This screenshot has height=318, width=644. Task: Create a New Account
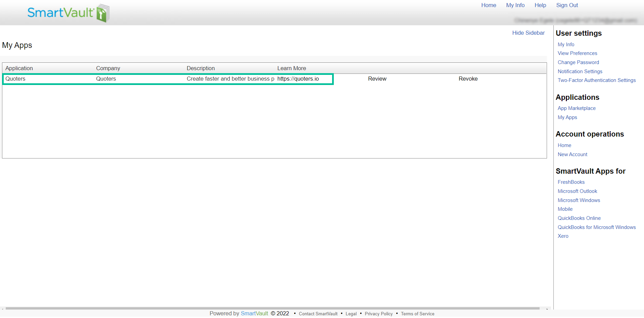(x=572, y=154)
